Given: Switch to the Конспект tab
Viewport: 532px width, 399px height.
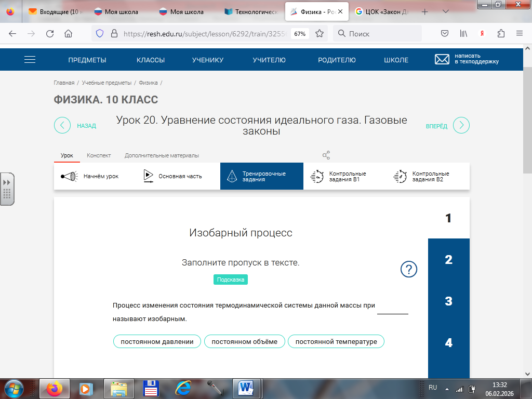Looking at the screenshot, I should (99, 155).
